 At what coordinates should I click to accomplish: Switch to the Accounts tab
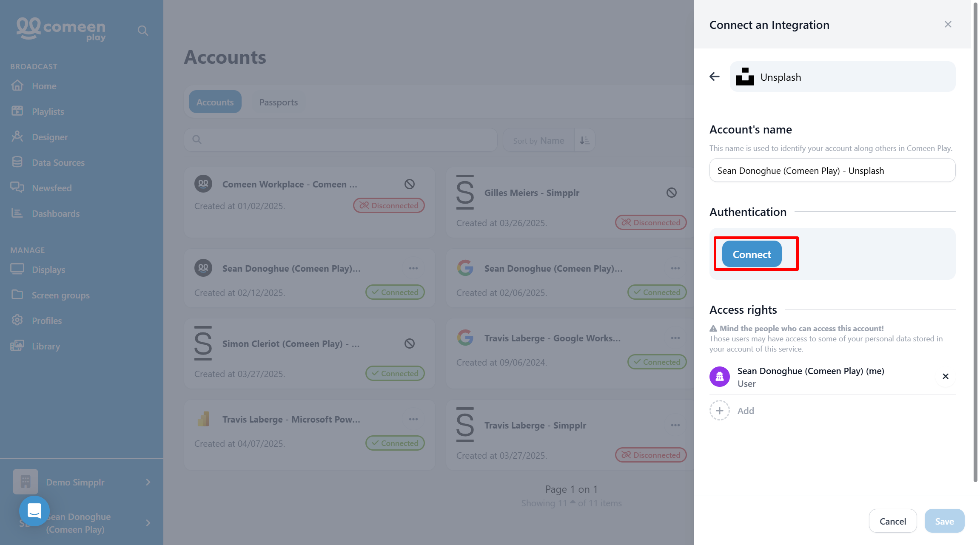[215, 102]
